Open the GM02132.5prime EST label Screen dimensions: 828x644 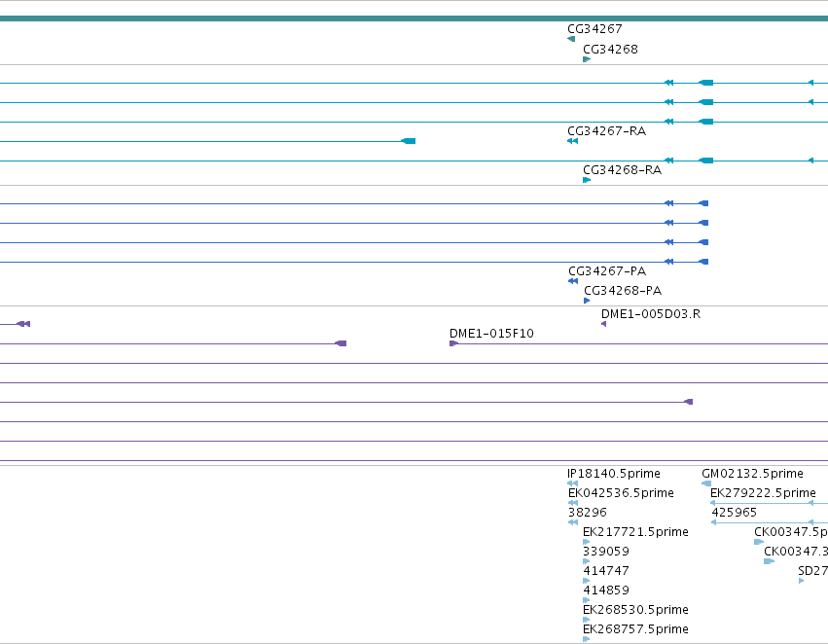point(752,474)
